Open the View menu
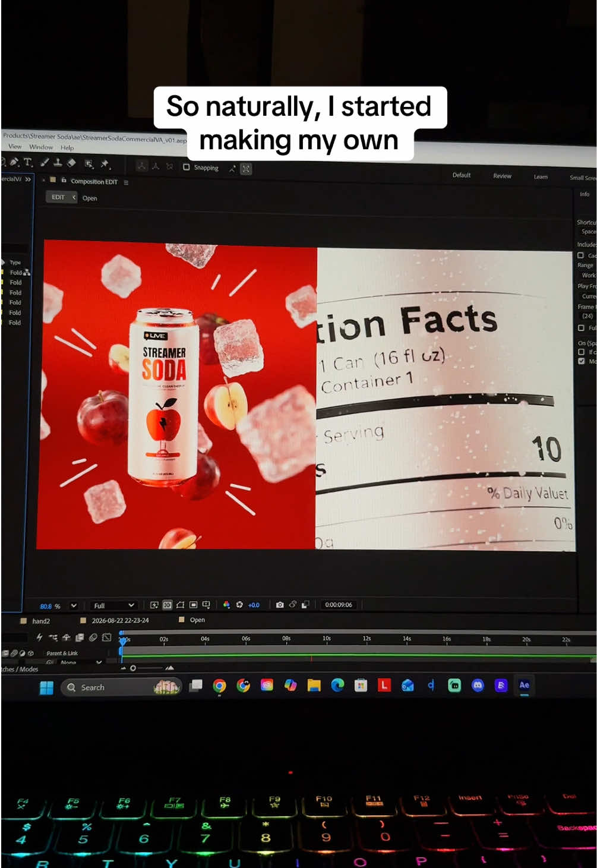This screenshot has width=597, height=868. (15, 146)
